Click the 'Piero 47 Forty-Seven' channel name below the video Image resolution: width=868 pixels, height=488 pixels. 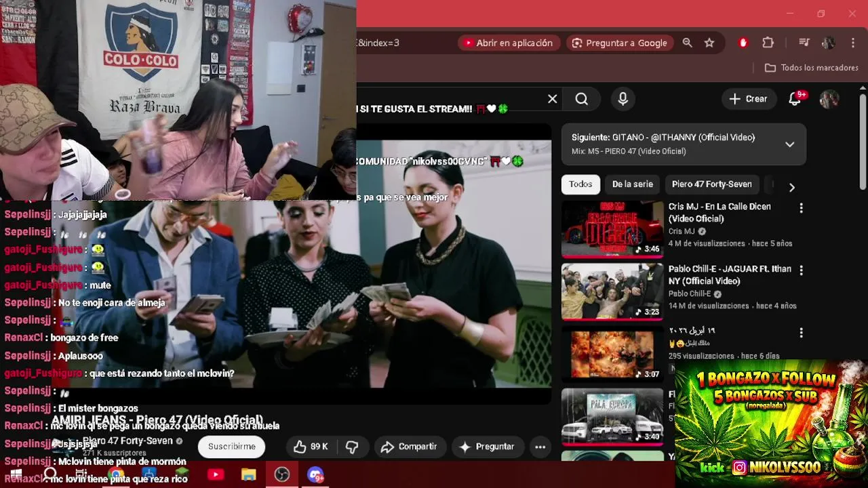128,441
